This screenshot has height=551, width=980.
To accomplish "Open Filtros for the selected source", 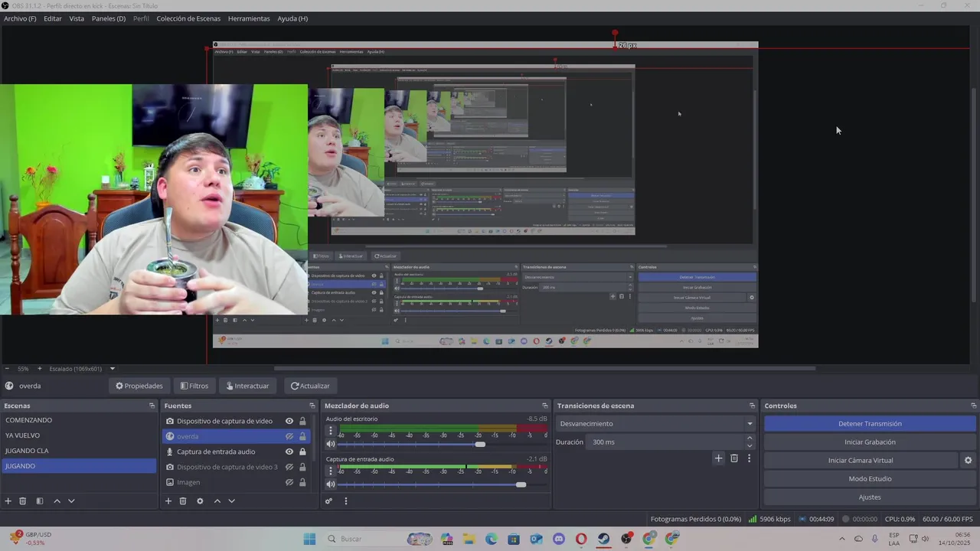I will coord(194,386).
